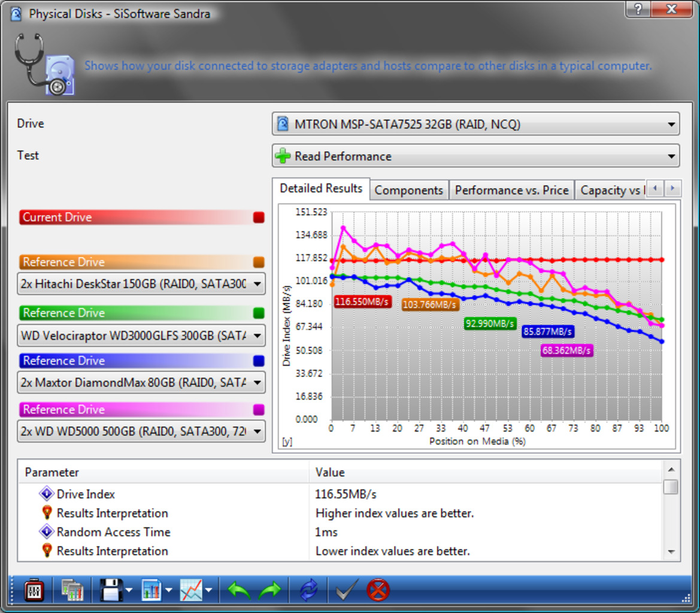
Task: Click the green back arrow icon
Action: (239, 591)
